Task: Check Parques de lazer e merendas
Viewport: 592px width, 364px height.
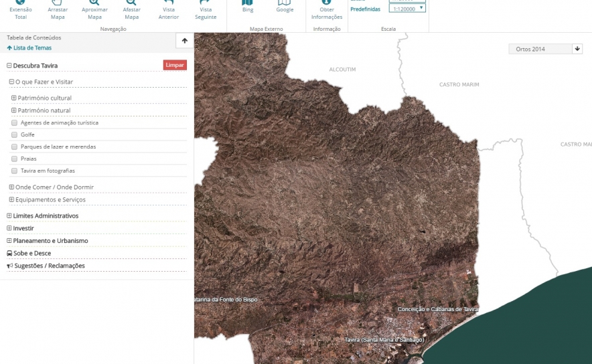Action: (x=14, y=147)
